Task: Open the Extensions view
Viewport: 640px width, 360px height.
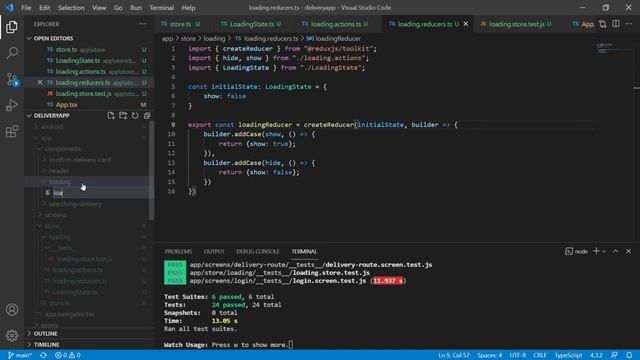Action: coord(12,131)
